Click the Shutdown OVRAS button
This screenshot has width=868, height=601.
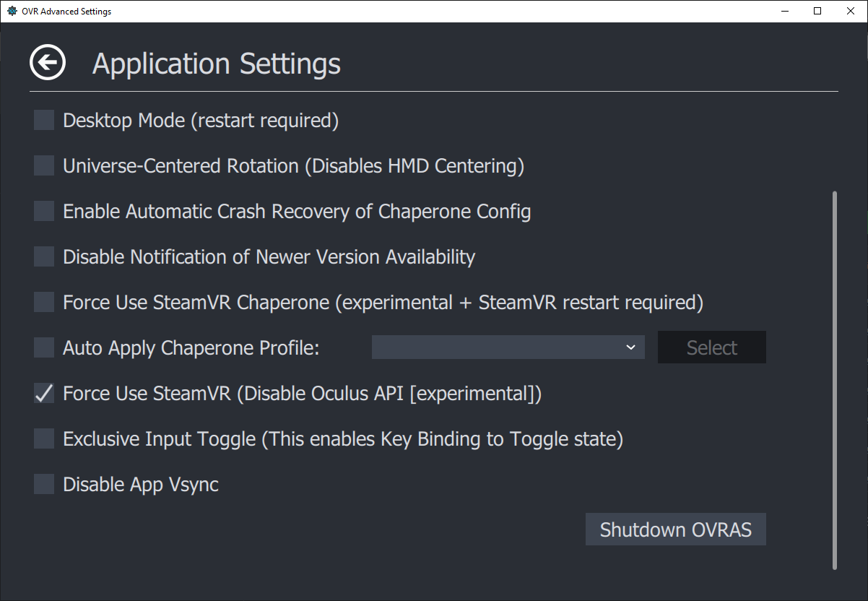pyautogui.click(x=675, y=529)
